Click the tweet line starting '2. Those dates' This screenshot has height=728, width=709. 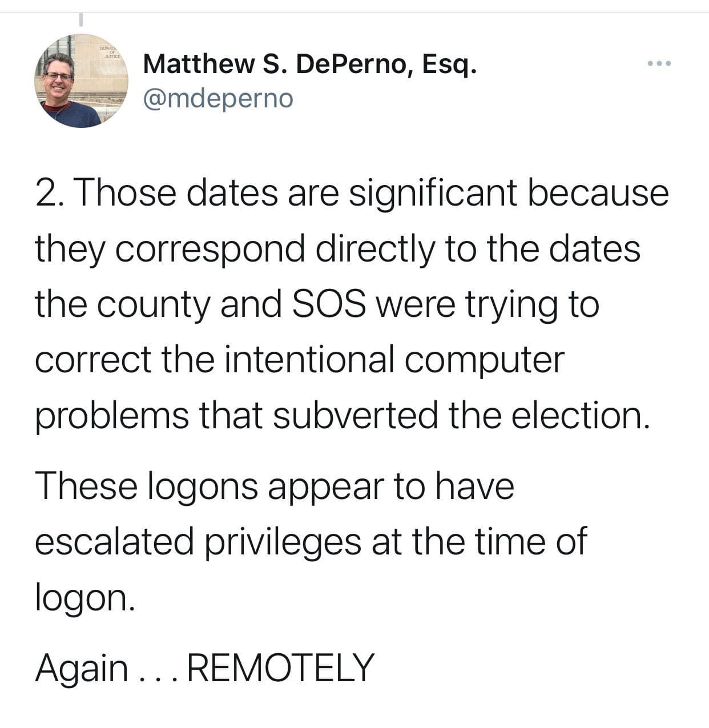(x=352, y=193)
